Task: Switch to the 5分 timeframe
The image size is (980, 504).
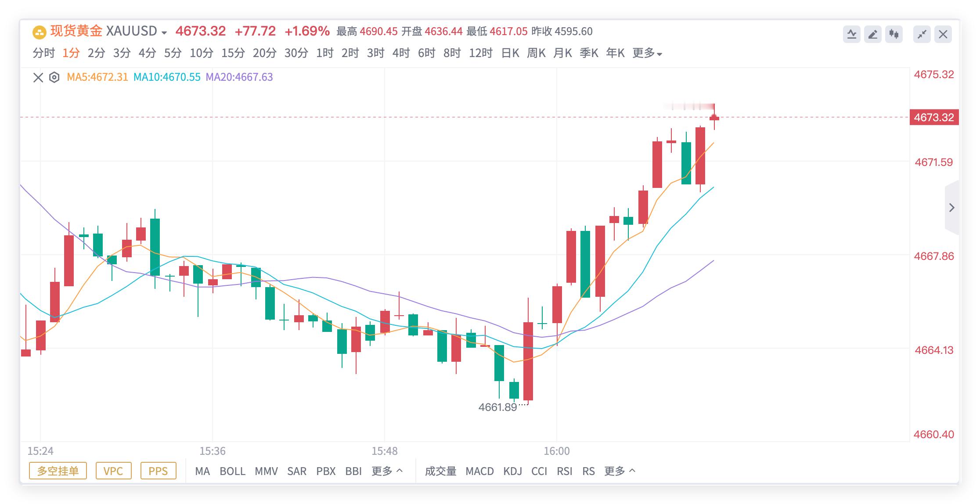Action: tap(173, 54)
